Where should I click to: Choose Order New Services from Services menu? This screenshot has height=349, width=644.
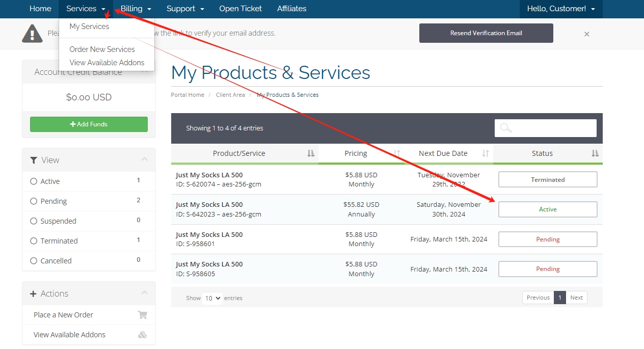click(102, 49)
